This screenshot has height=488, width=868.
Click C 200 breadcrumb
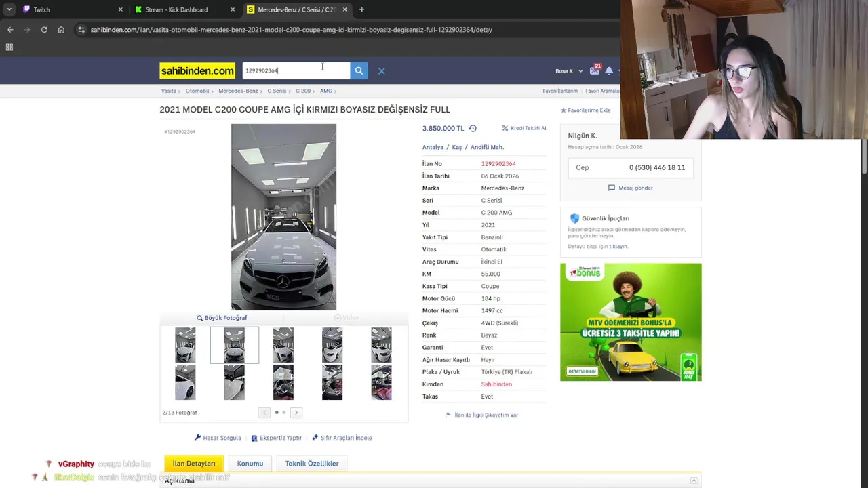coord(303,91)
